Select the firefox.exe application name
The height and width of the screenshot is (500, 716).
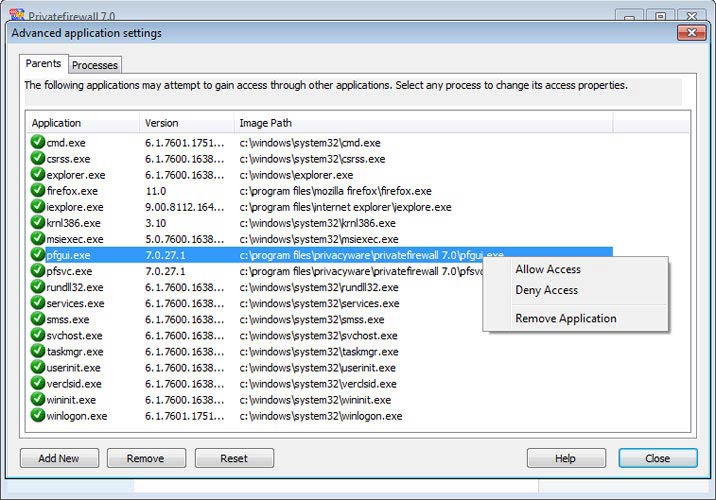(x=72, y=191)
